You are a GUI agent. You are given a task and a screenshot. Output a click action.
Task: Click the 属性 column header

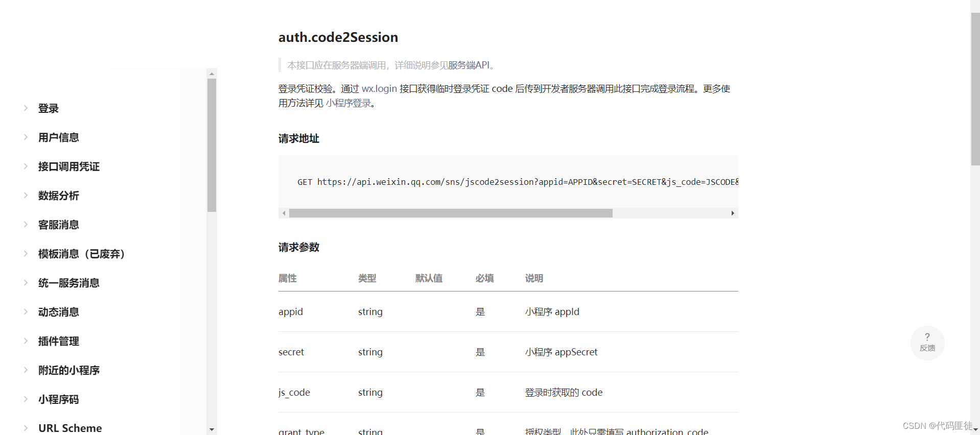point(288,278)
